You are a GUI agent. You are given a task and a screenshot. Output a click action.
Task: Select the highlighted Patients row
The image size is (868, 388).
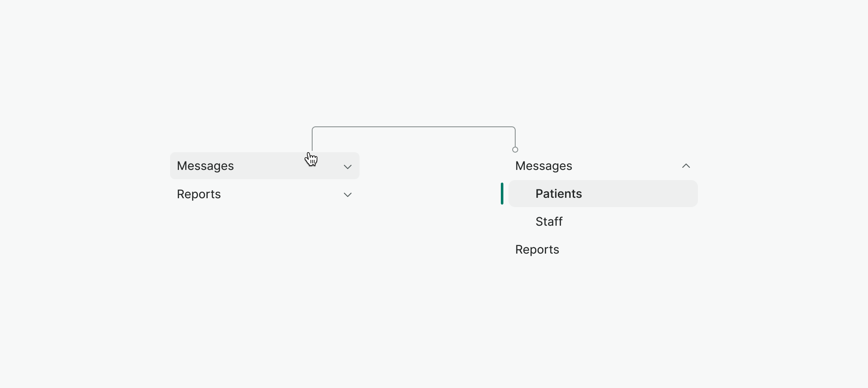(x=603, y=194)
